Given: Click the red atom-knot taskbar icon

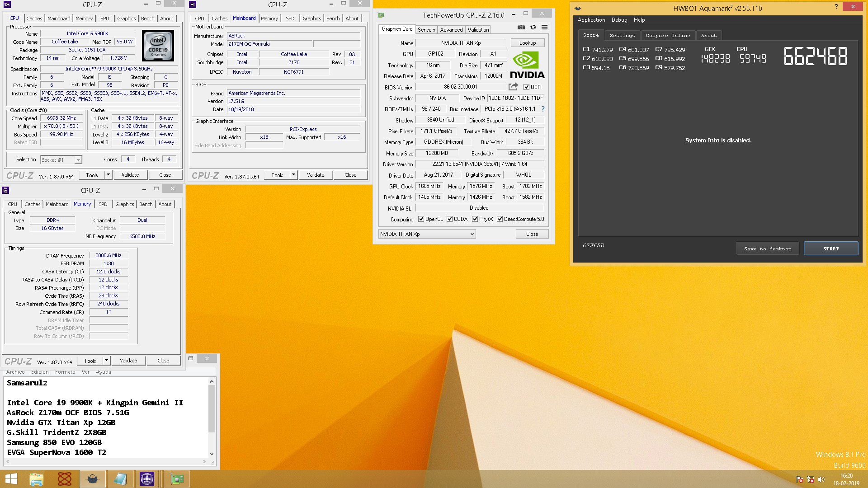Looking at the screenshot, I should 65,479.
